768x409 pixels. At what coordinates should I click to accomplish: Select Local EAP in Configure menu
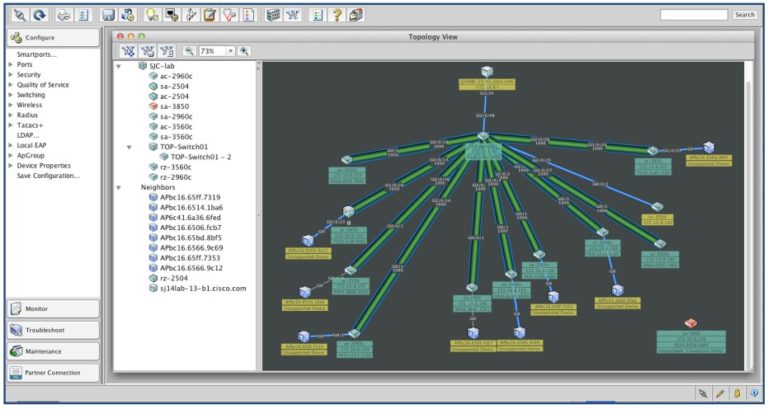(x=31, y=145)
